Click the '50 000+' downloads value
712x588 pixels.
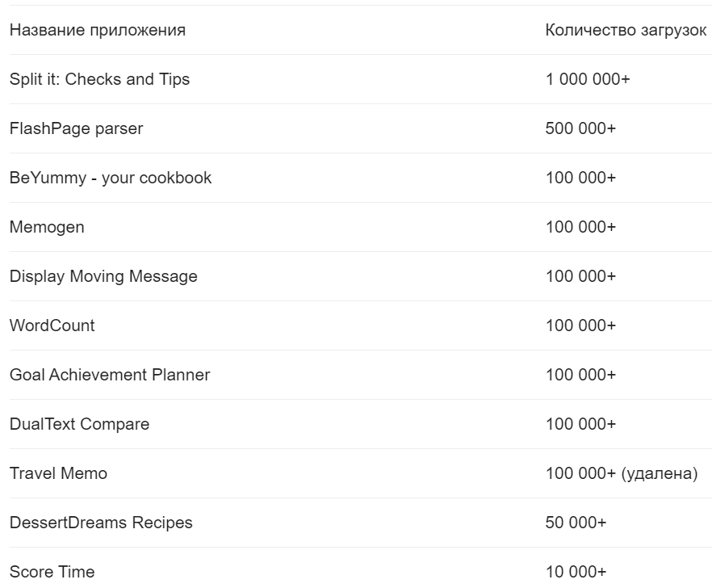tap(576, 523)
